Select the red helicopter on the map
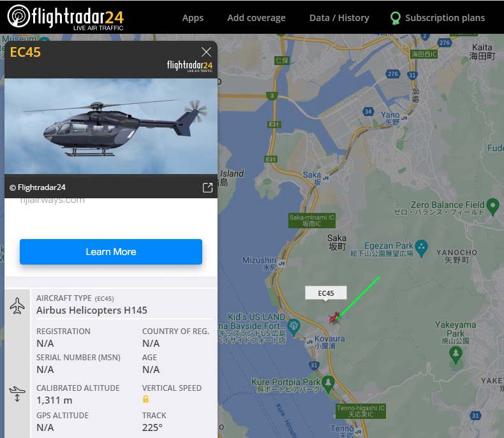 [334, 318]
